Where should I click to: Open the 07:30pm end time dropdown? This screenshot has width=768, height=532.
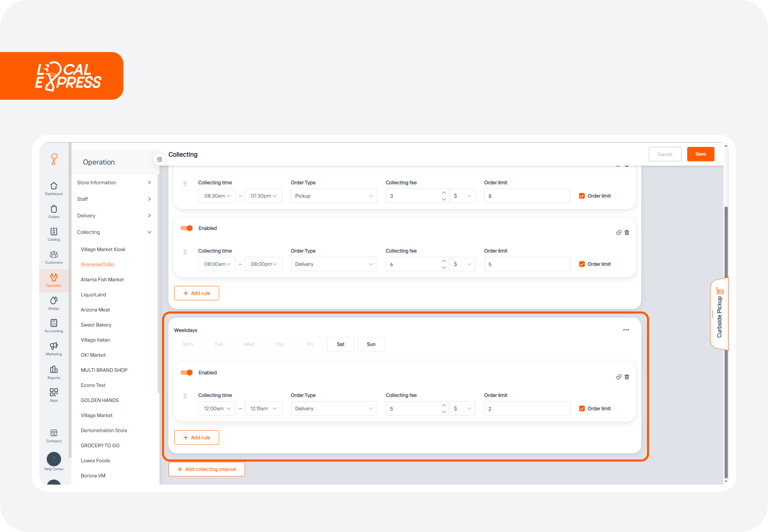(x=263, y=196)
